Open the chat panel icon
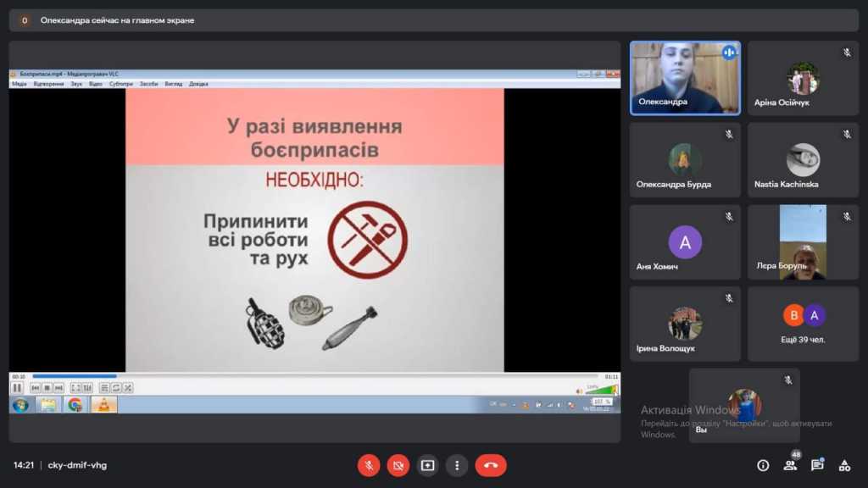Viewport: 868px width, 488px height. (817, 465)
